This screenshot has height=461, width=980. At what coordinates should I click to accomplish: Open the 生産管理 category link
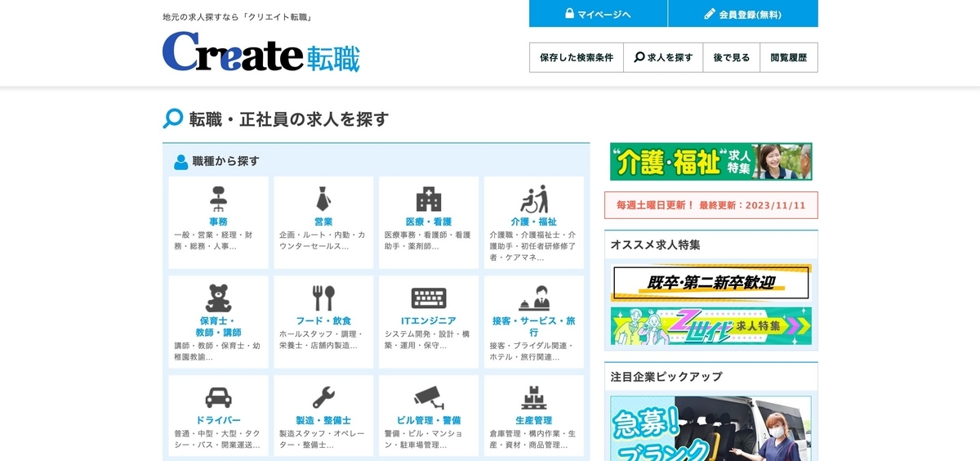coord(534,420)
